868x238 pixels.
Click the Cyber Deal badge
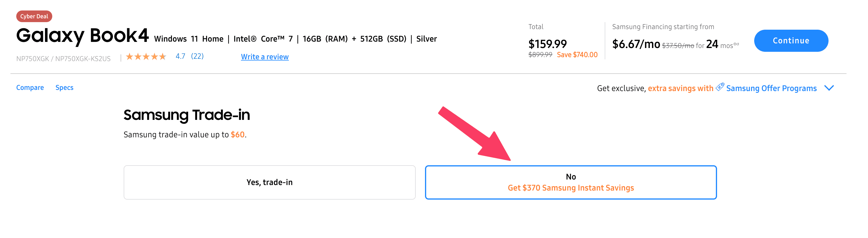tap(34, 16)
